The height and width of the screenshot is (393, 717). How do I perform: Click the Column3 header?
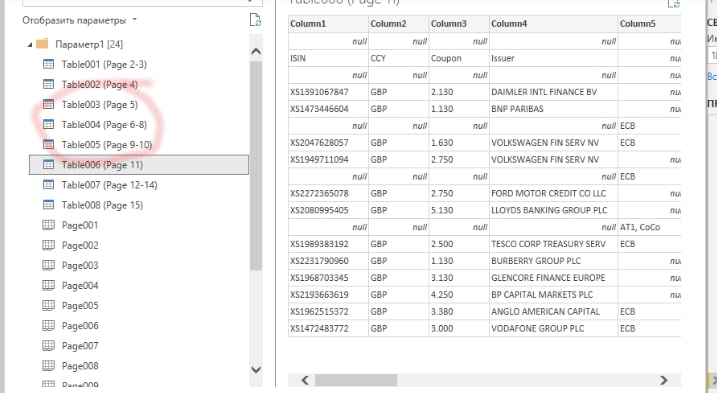point(459,24)
